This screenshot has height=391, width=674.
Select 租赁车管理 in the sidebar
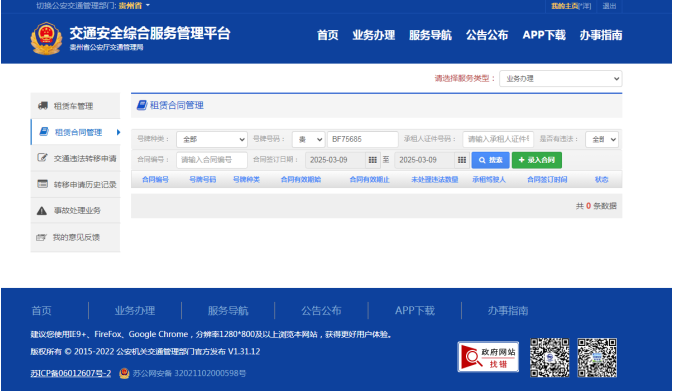point(75,106)
